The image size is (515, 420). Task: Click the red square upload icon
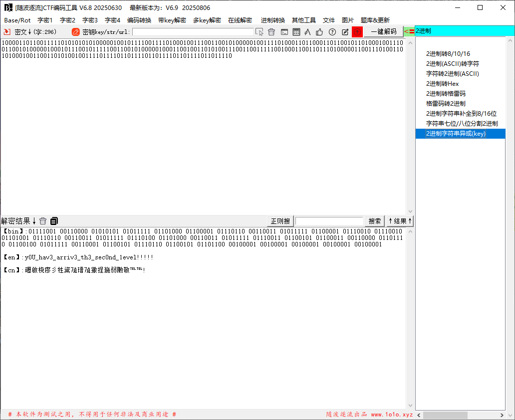coord(357,32)
